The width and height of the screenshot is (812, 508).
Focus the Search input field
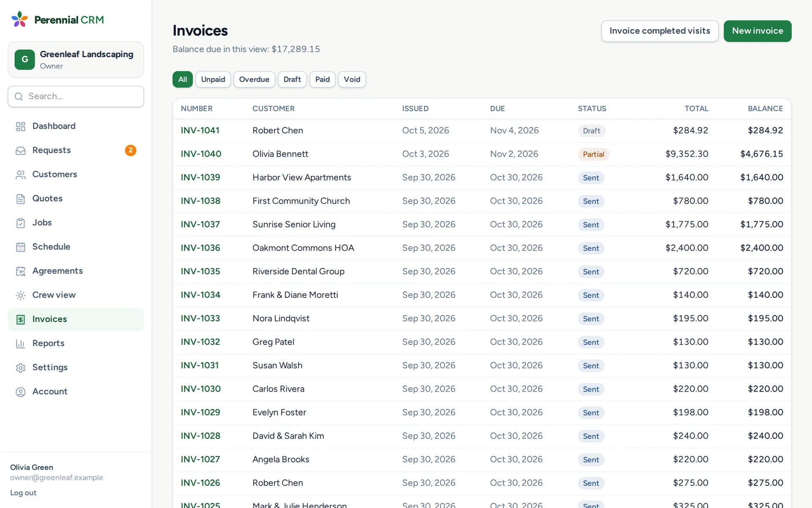click(76, 97)
